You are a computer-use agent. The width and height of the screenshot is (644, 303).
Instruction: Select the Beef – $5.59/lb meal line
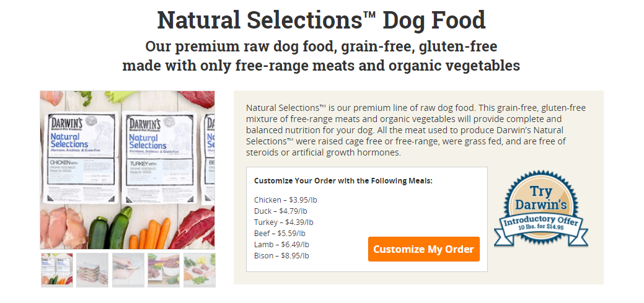point(280,233)
